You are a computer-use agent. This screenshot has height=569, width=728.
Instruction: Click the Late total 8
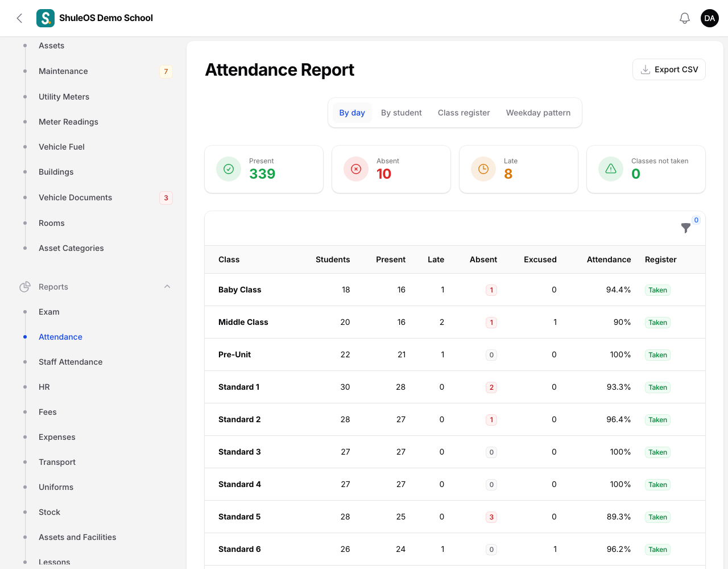click(x=508, y=174)
